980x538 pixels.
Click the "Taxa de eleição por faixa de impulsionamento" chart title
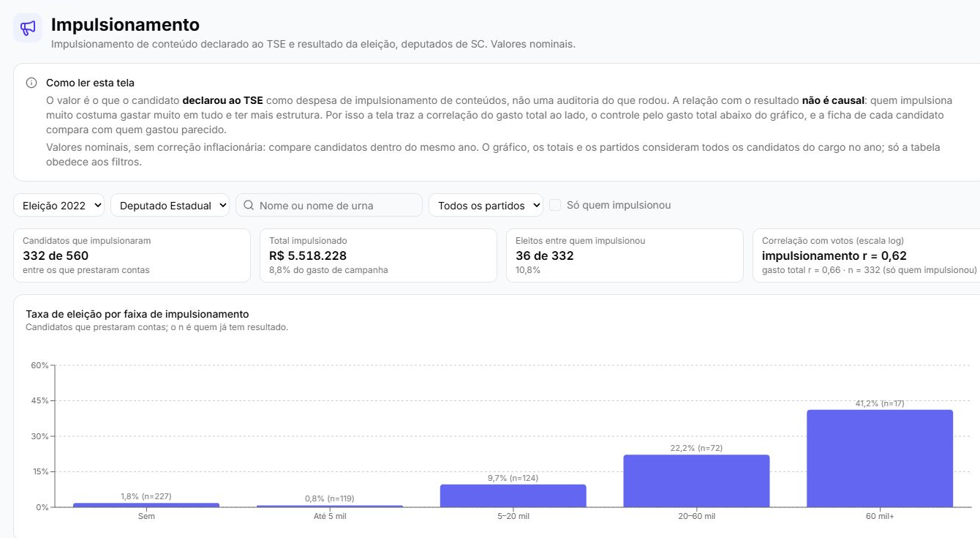(137, 314)
